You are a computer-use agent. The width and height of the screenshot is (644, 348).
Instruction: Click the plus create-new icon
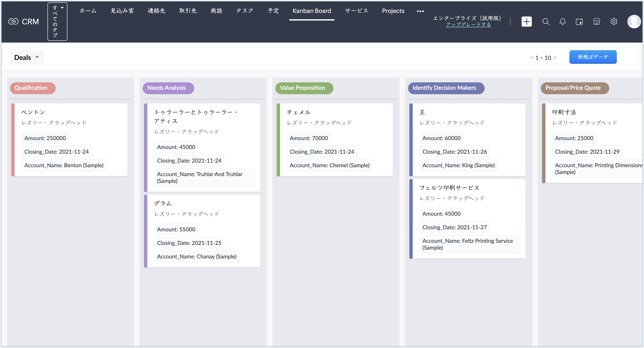point(526,22)
